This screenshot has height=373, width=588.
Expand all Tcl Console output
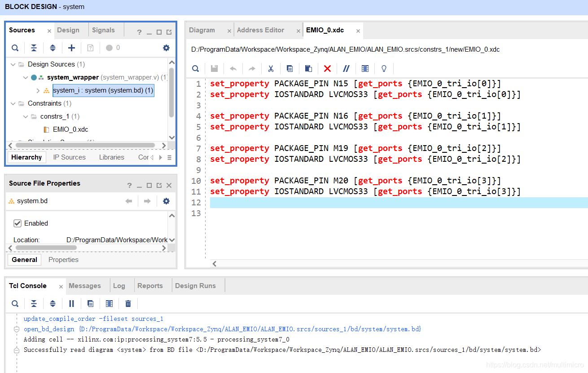point(53,304)
